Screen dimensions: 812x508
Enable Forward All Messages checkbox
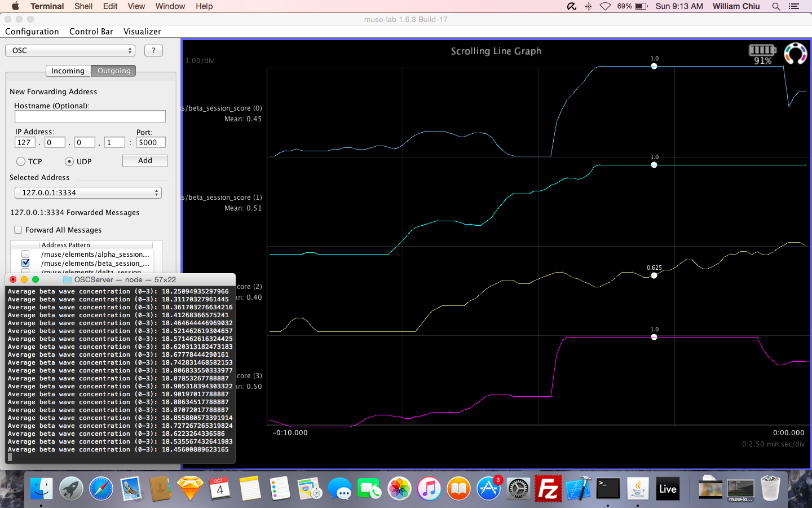[x=18, y=230]
